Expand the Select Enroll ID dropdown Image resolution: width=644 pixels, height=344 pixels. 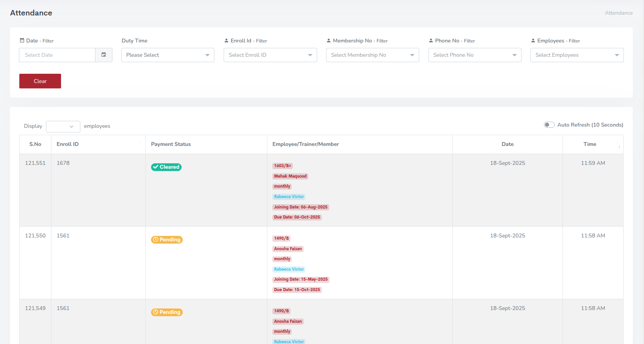click(270, 55)
